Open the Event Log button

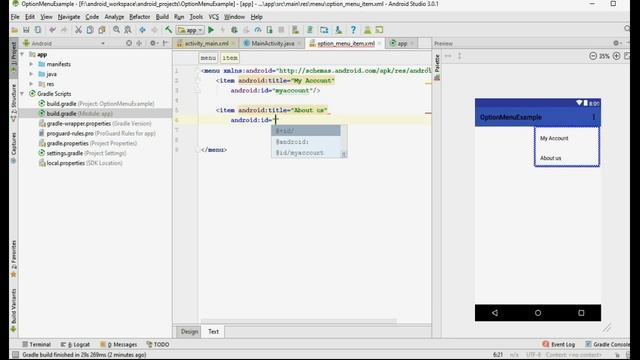coord(559,344)
